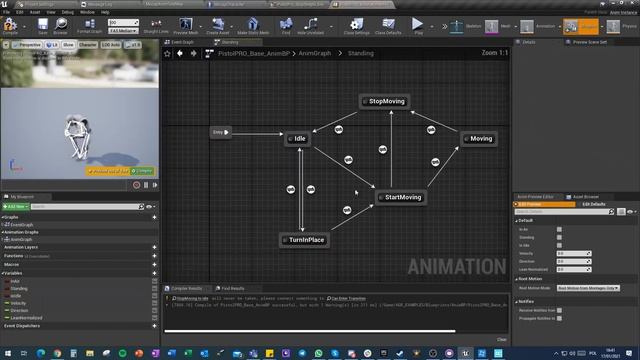Image resolution: width=640 pixels, height=360 pixels.
Task: Click the favorite star icon in graph header
Action: [167, 53]
